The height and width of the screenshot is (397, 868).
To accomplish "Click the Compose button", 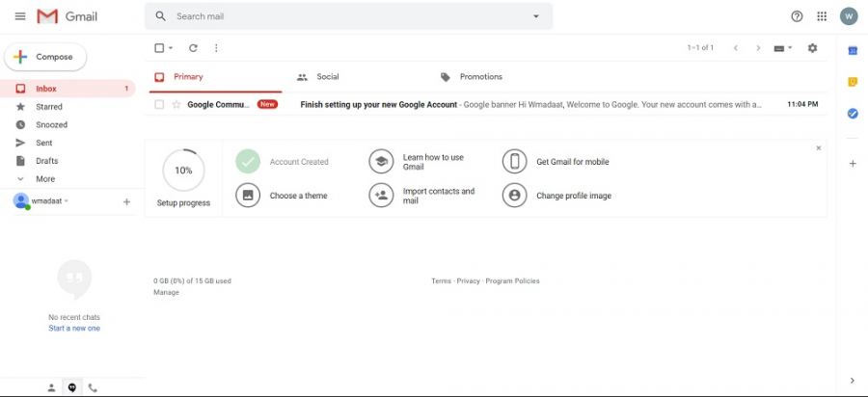I will coord(45,57).
